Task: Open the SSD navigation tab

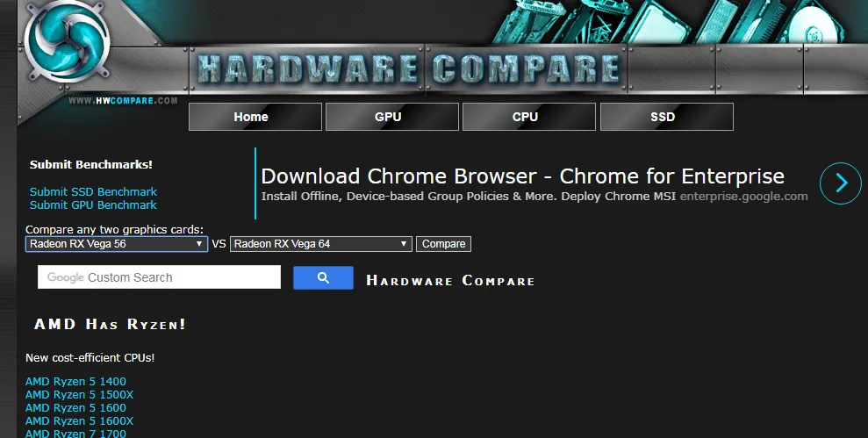Action: tap(666, 117)
